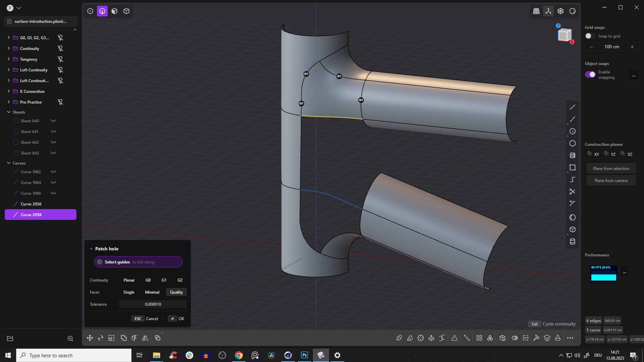Disable the Enable snapping toggle
Viewport: 644px width, 362px height.
[x=590, y=74]
